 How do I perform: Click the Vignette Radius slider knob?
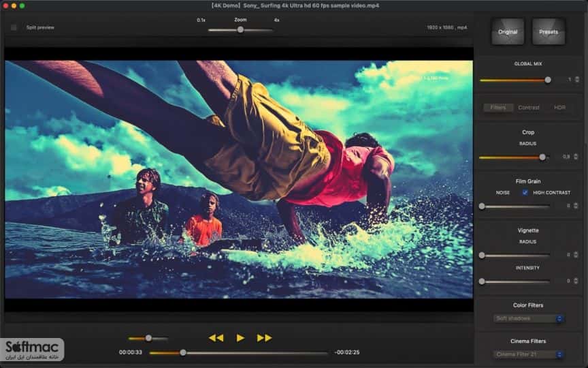point(482,256)
